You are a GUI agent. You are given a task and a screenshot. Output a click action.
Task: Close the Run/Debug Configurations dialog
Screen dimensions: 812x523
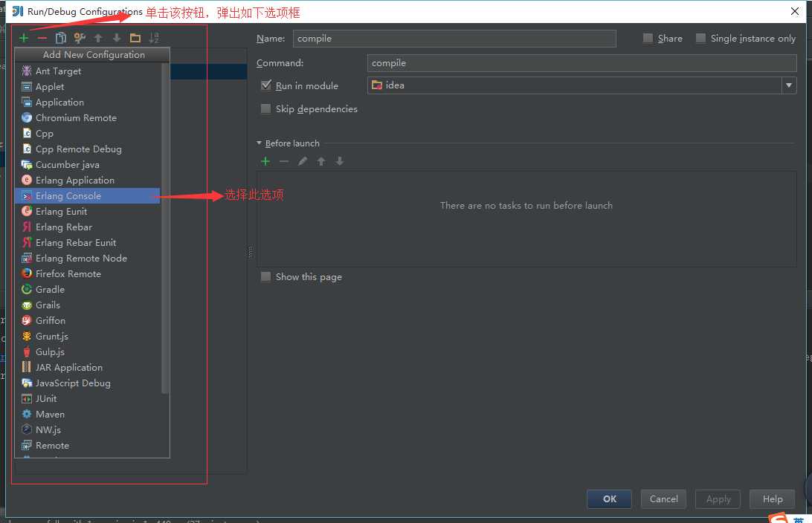pos(795,11)
